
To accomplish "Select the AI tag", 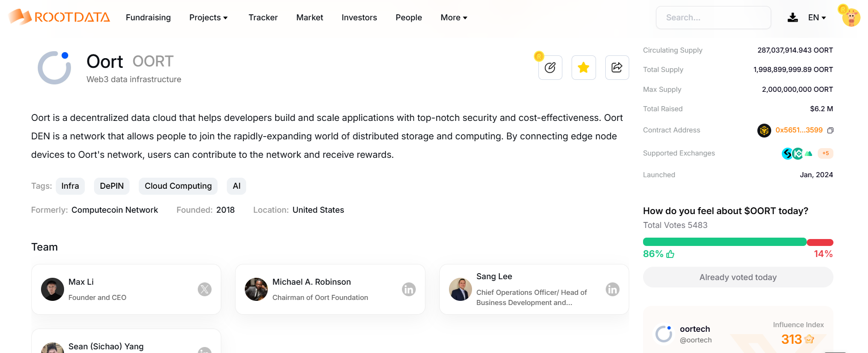I will click(x=236, y=186).
